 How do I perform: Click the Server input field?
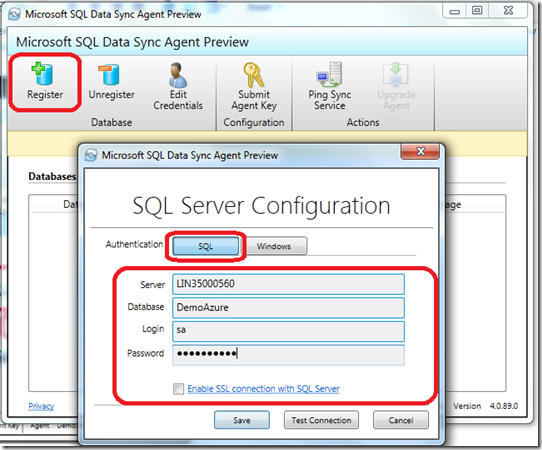coord(288,284)
